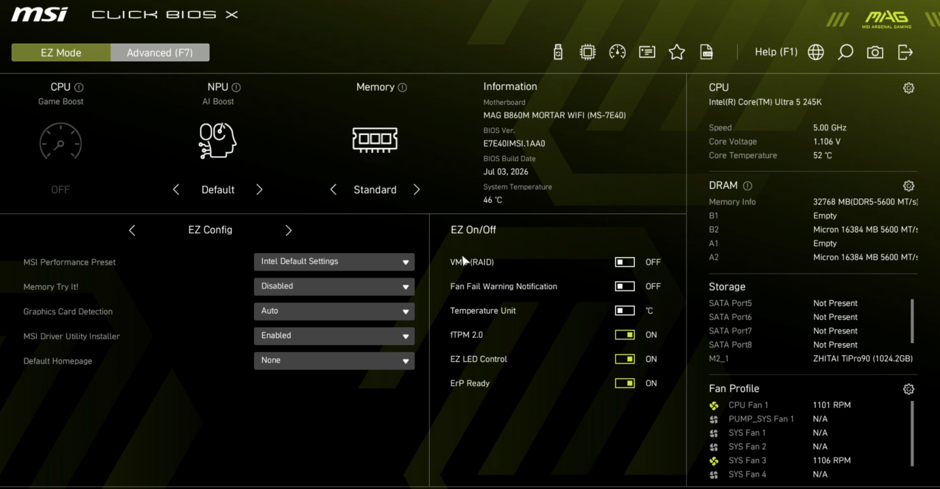940x489 pixels.
Task: Click the CPU Fan 1 1101 RPM value
Action: (831, 405)
